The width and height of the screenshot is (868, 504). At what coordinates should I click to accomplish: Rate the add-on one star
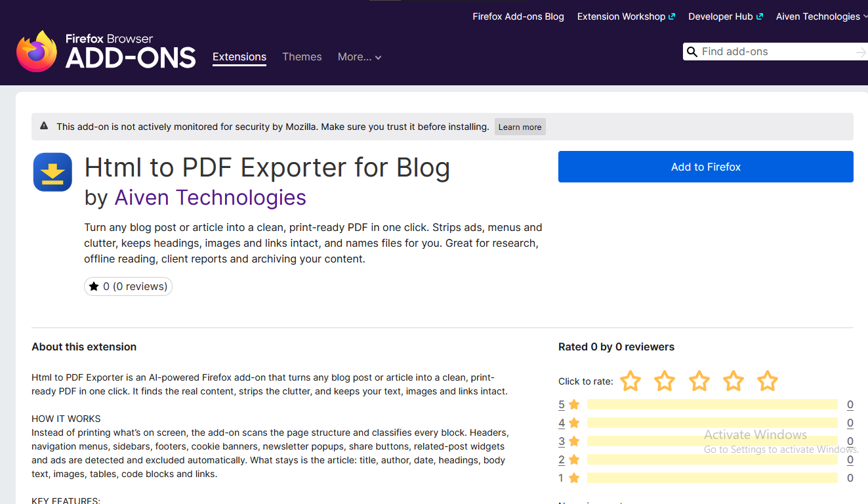coord(630,381)
